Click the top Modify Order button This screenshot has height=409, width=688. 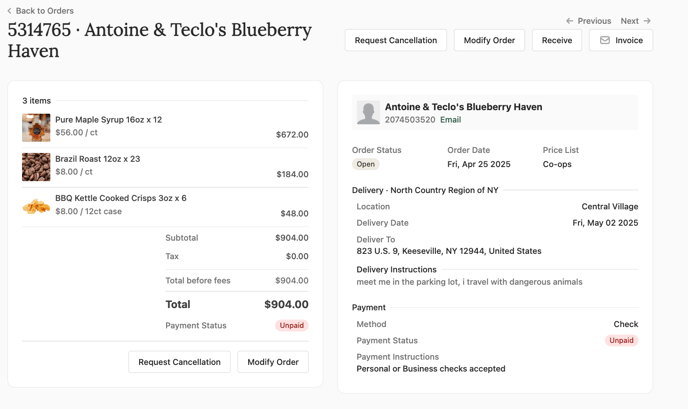489,40
